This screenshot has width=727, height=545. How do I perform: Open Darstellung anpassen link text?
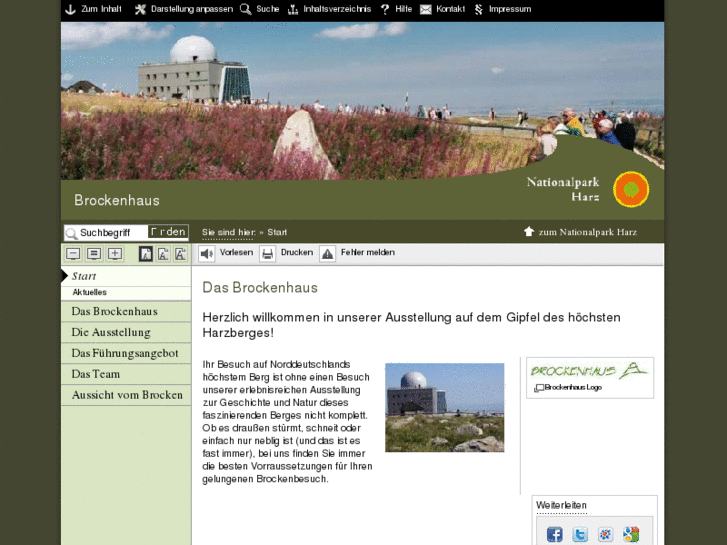tap(192, 9)
